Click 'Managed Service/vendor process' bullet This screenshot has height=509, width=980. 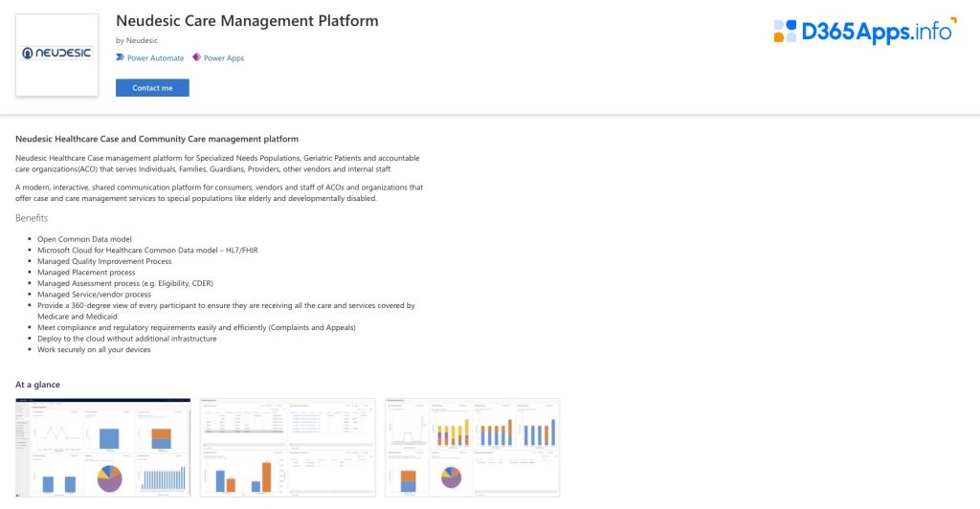point(94,295)
